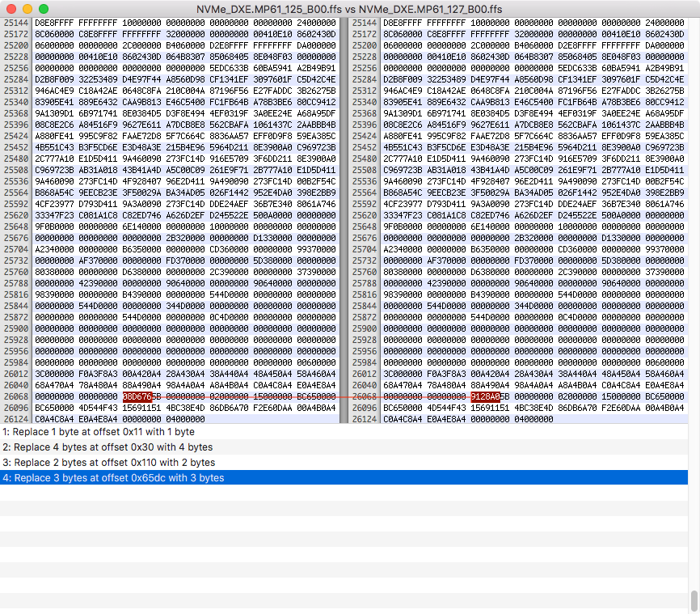Click offset 25144 in right pane gutter
This screenshot has height=614, width=700.
365,23
